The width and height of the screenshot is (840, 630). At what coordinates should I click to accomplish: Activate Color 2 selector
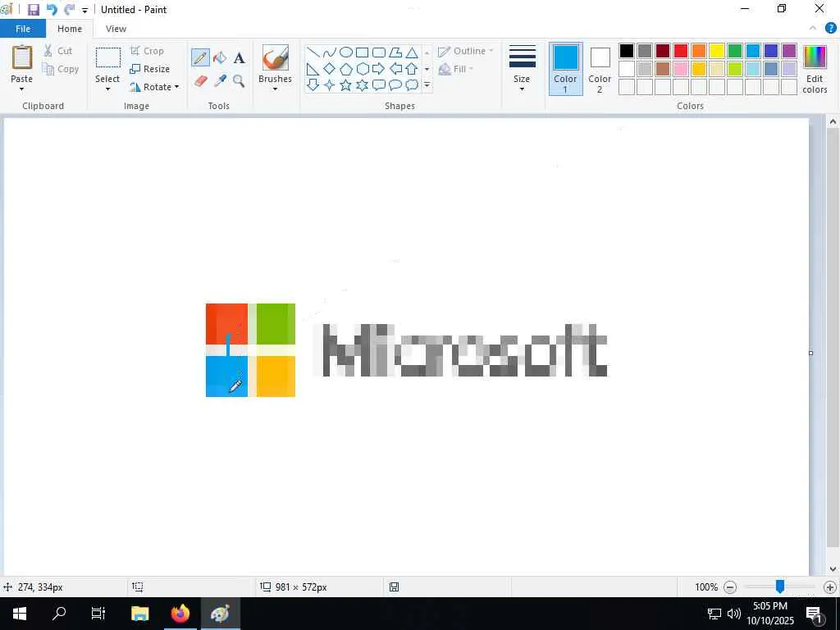(x=600, y=69)
